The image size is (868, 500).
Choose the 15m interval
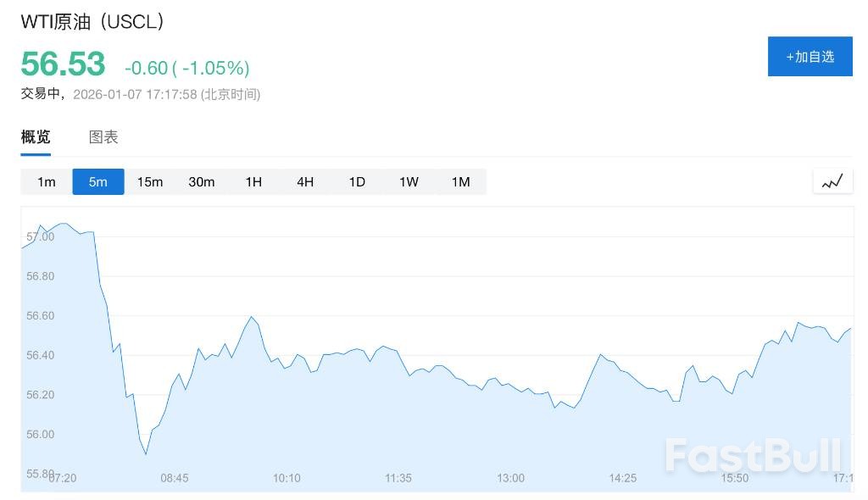pos(150,181)
